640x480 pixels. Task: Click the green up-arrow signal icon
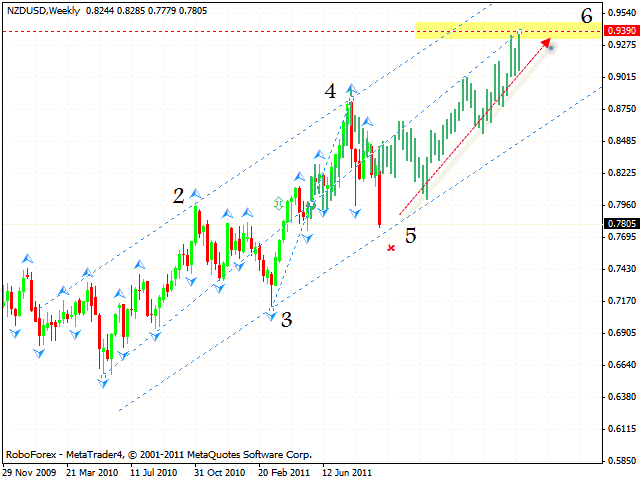(279, 203)
